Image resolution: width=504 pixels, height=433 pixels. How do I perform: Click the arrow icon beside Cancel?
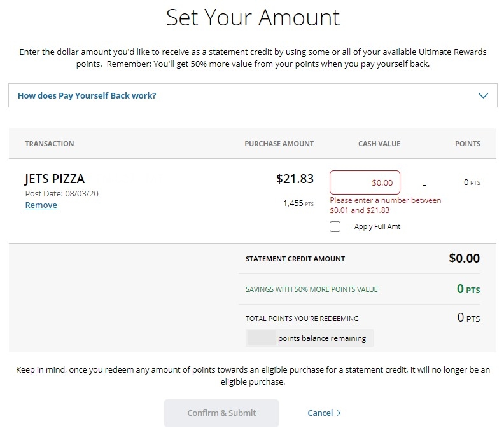(339, 413)
